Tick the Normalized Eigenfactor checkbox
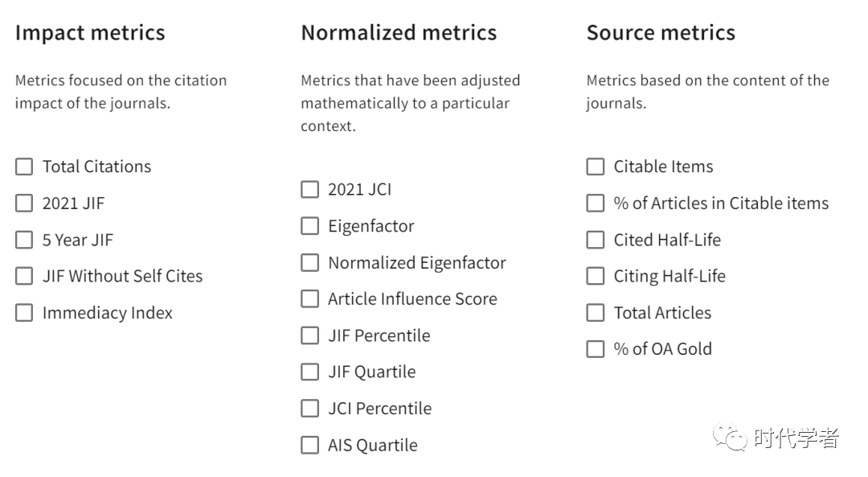868x477 pixels. click(x=310, y=262)
